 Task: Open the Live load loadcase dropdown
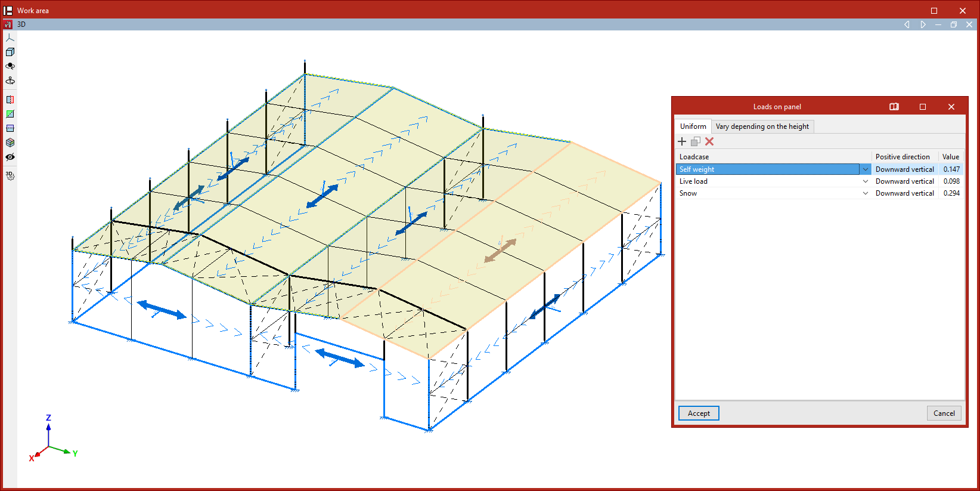[866, 181]
